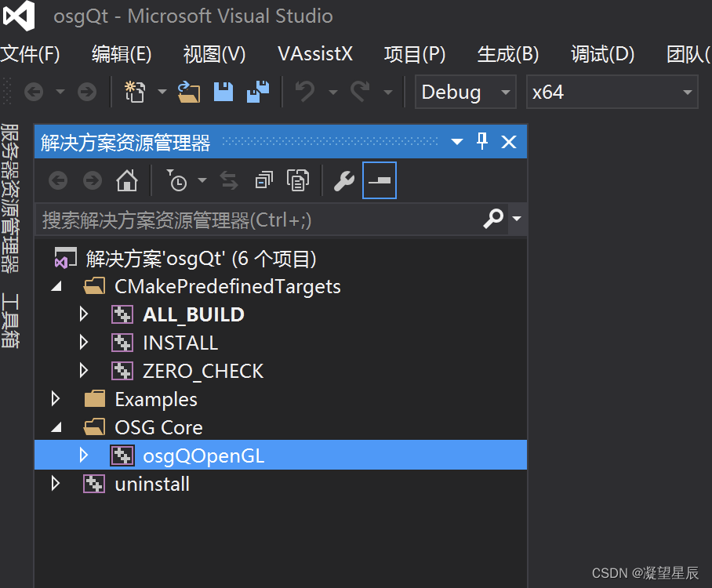The width and height of the screenshot is (712, 588).
Task: Select the INSTALL project
Action: pyautogui.click(x=180, y=343)
